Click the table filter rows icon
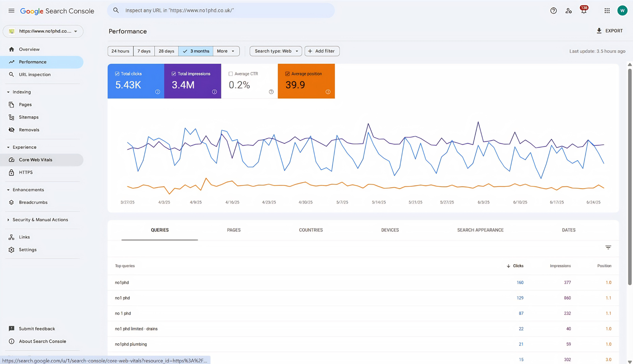 608,247
